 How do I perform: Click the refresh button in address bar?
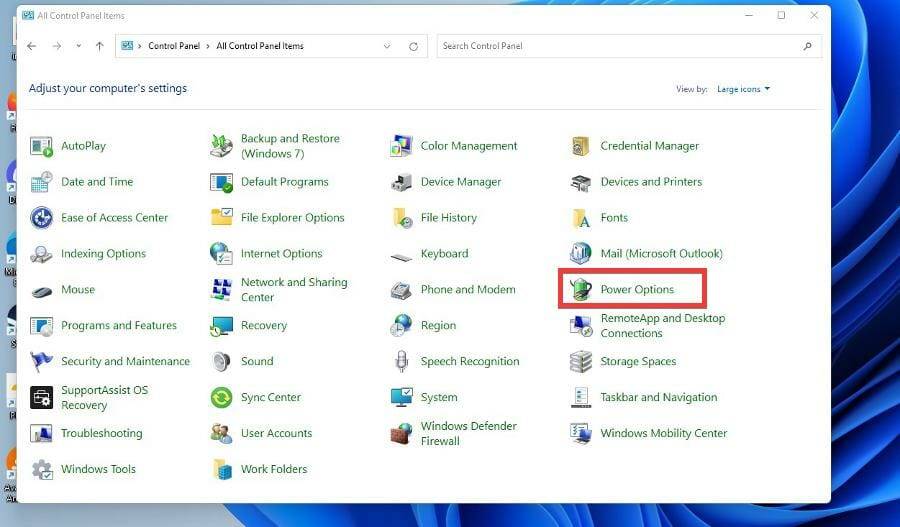tap(413, 46)
